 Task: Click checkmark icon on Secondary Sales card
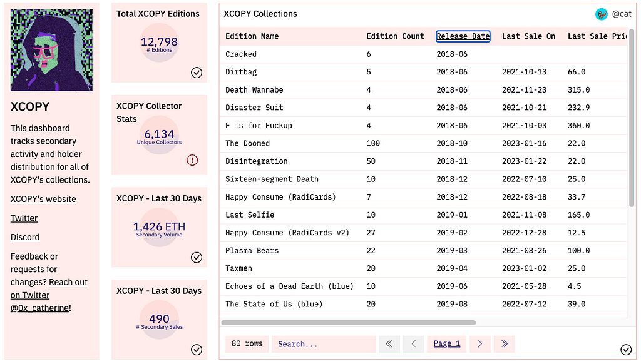click(197, 350)
